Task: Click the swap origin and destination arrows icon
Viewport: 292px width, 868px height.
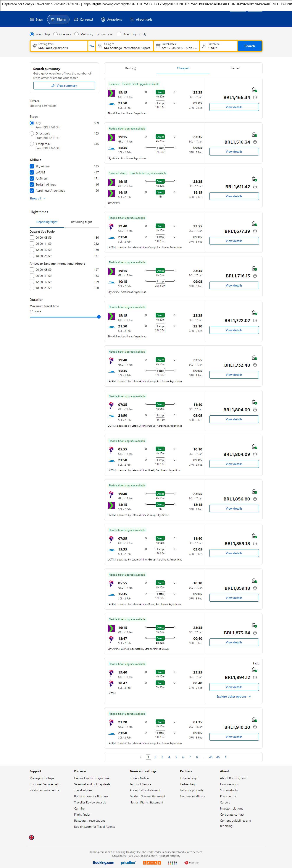Action: [92, 46]
